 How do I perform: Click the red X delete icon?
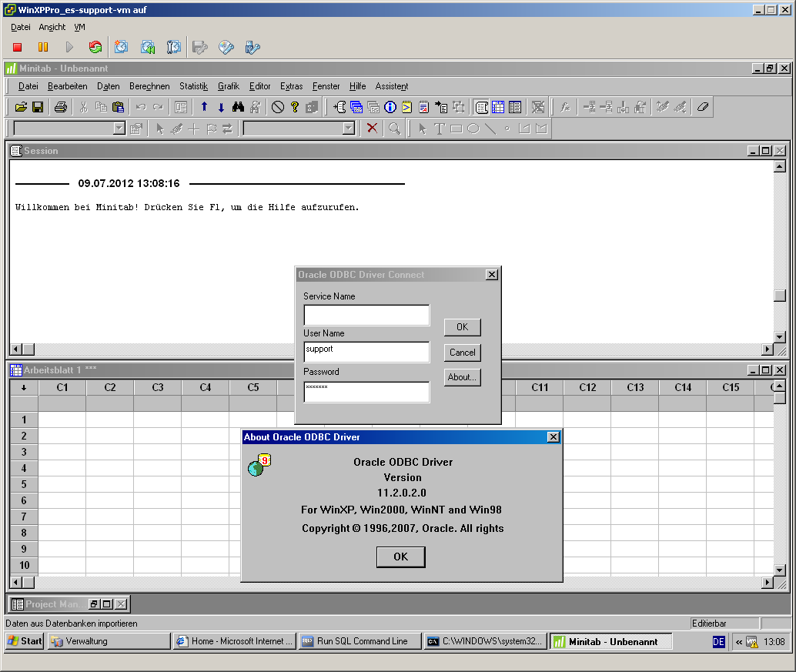tap(372, 129)
